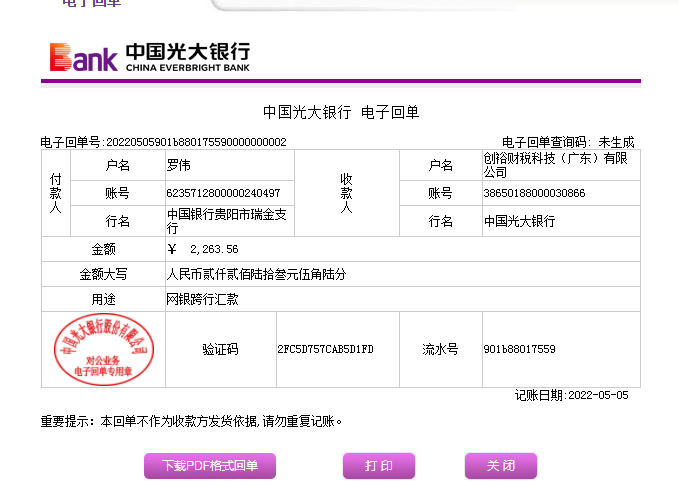The width and height of the screenshot is (679, 504).
Task: Click the 验证码 label cell
Action: (220, 349)
